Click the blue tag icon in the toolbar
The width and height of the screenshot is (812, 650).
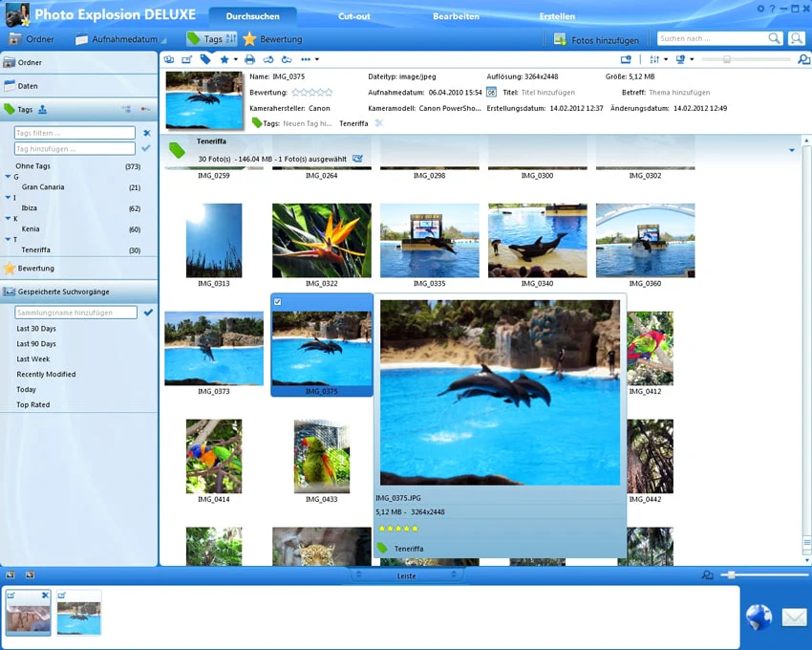tap(205, 59)
